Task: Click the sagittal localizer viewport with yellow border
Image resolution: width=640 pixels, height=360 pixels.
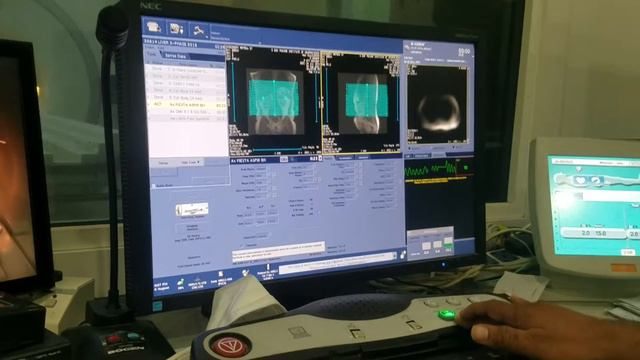Action: coord(362,103)
